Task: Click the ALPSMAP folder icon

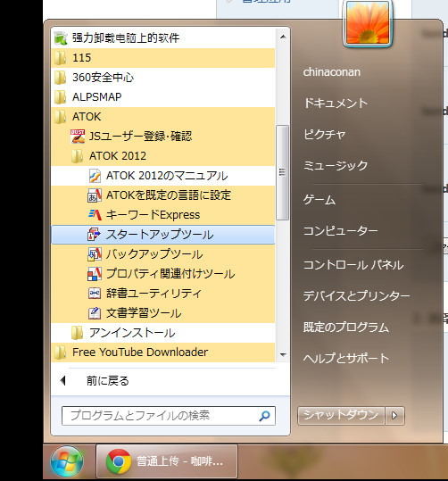Action: tap(60, 97)
